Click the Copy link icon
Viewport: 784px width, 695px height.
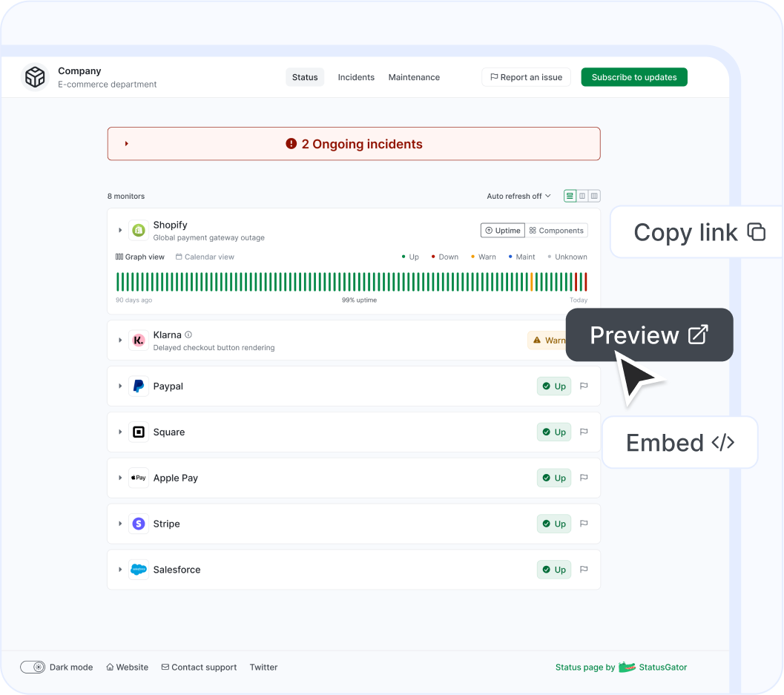[757, 231]
